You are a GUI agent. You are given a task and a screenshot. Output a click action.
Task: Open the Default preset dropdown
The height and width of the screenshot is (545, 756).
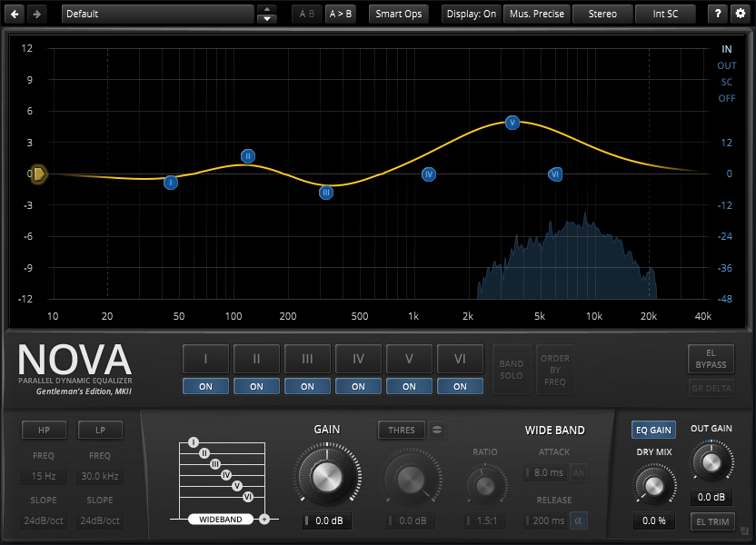coord(157,14)
